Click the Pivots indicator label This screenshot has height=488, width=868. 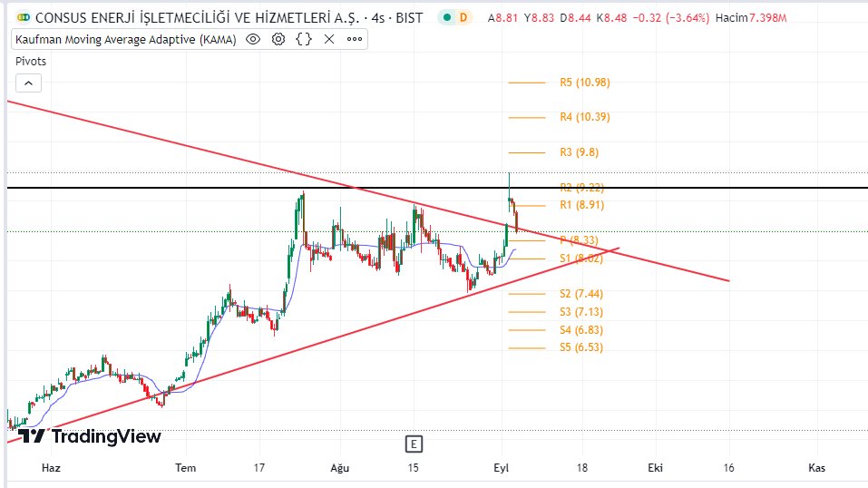tap(31, 62)
